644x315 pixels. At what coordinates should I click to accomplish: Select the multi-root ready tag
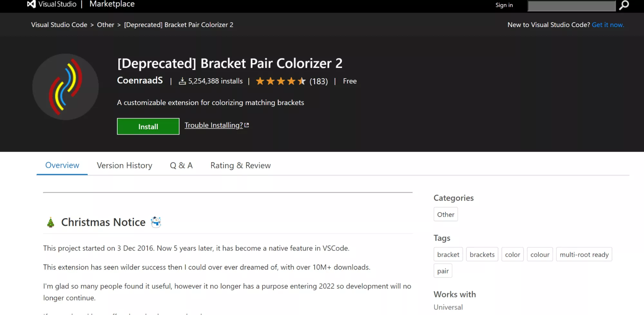(x=584, y=254)
